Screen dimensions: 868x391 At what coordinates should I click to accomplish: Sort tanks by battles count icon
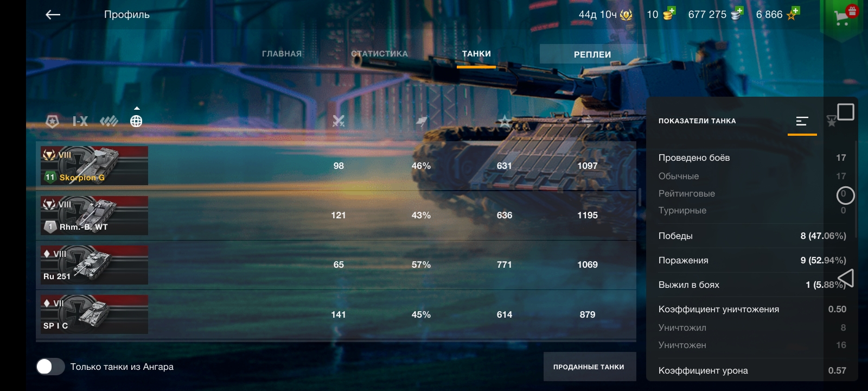(x=339, y=121)
